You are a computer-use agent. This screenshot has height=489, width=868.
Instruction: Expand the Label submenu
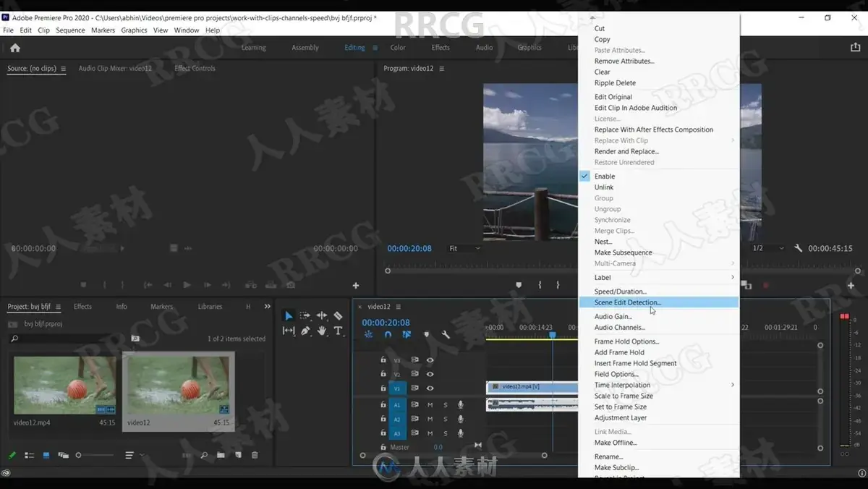tap(659, 278)
